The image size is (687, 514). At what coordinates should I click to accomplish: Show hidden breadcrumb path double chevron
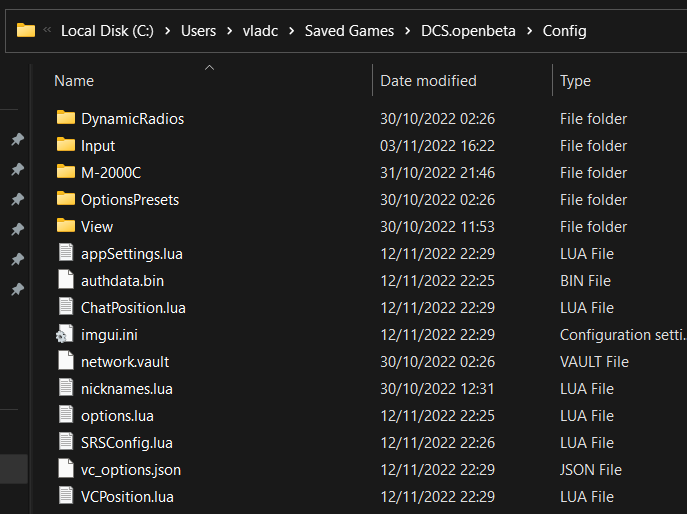[x=47, y=30]
